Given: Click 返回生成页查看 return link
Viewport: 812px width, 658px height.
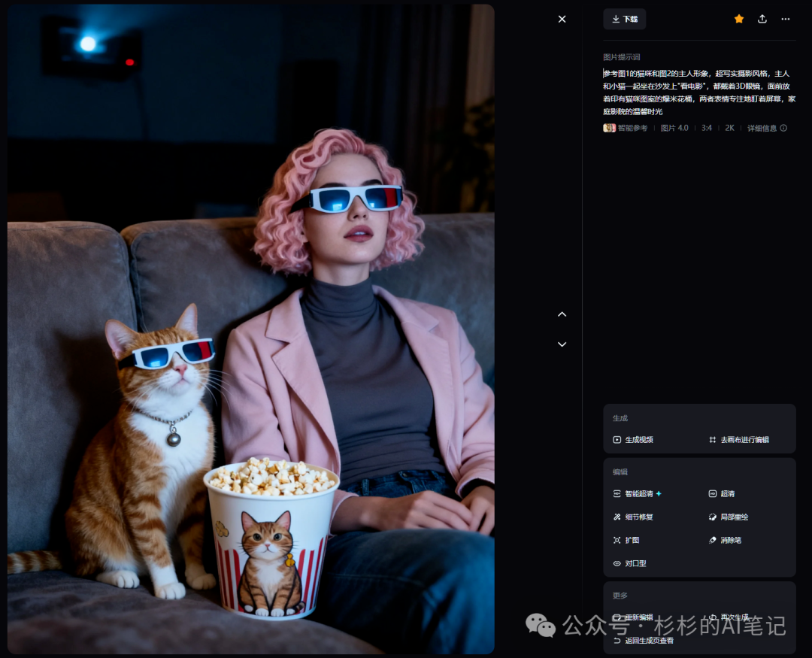Looking at the screenshot, I should coord(643,641).
